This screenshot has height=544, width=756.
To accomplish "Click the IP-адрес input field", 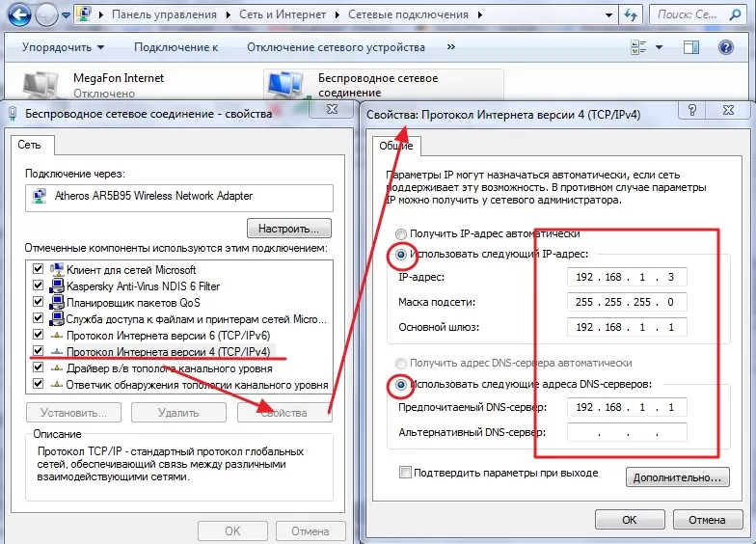I will [627, 277].
